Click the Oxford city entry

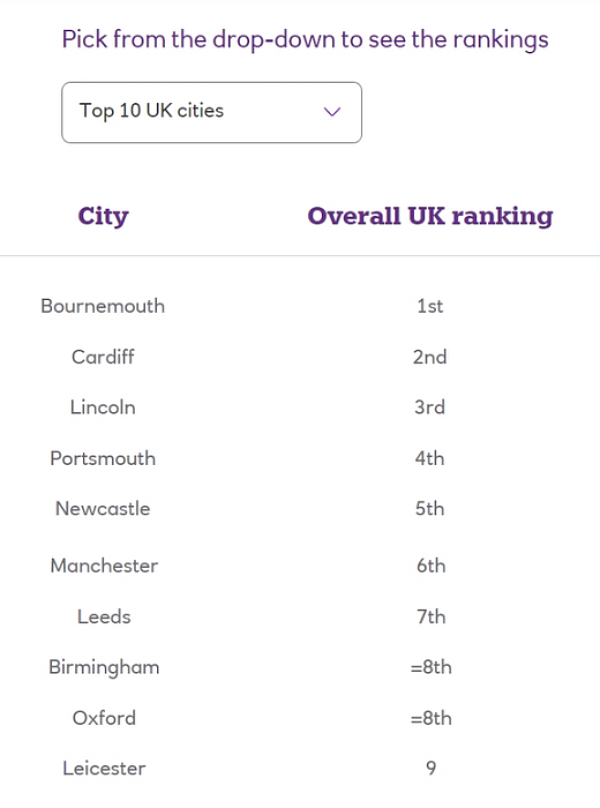[104, 718]
